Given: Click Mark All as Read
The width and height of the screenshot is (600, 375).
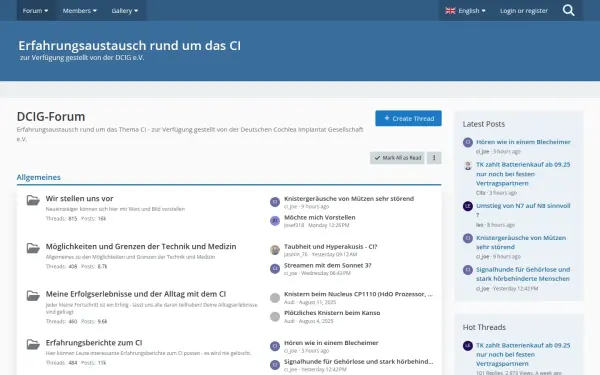Looking at the screenshot, I should [x=397, y=158].
